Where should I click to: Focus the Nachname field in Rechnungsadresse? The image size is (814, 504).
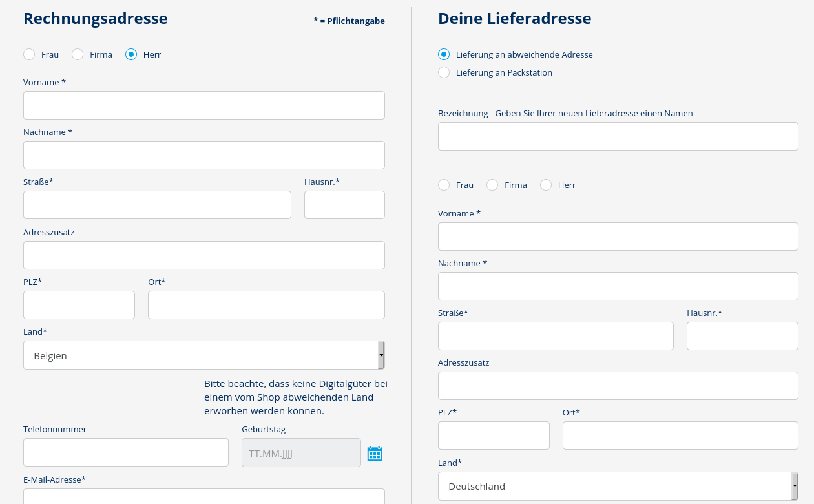[204, 155]
